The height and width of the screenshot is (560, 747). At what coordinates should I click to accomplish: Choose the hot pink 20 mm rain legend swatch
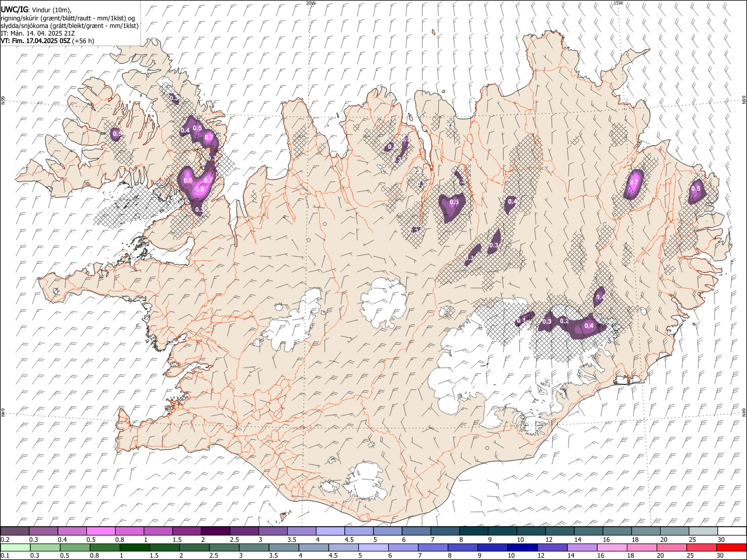click(x=672, y=547)
